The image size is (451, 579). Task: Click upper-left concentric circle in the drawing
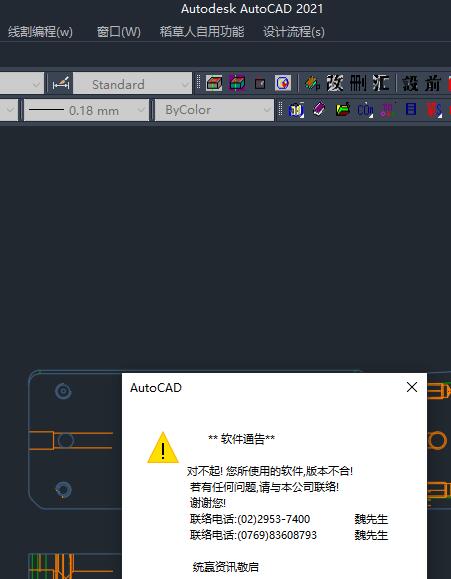pyautogui.click(x=63, y=391)
